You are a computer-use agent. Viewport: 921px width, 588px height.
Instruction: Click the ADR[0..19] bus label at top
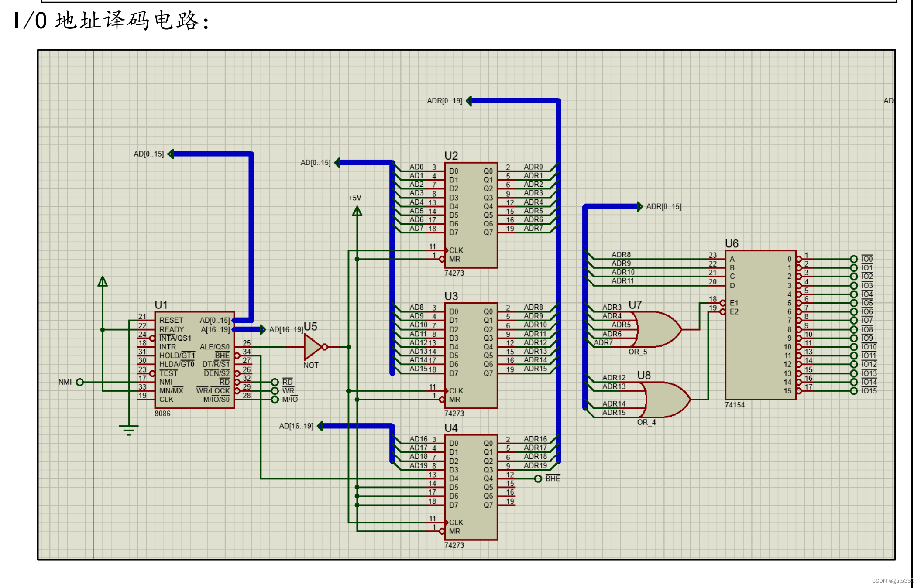[444, 101]
